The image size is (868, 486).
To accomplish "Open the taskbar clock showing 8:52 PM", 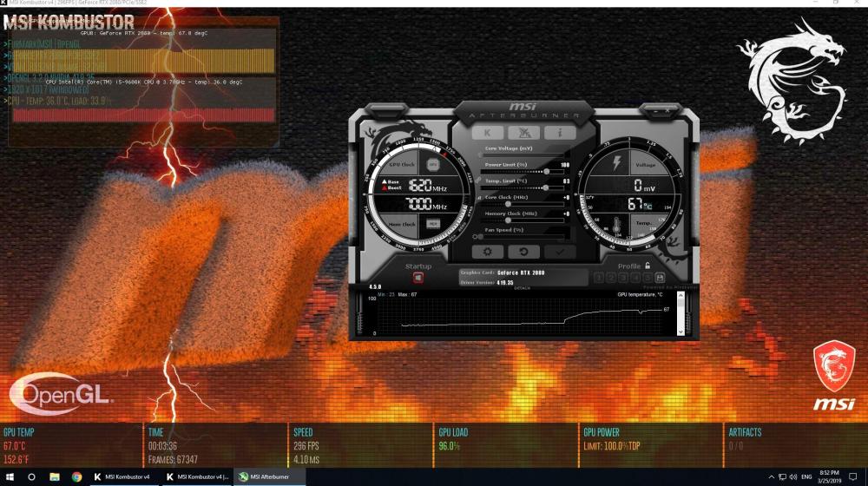I will tap(829, 476).
